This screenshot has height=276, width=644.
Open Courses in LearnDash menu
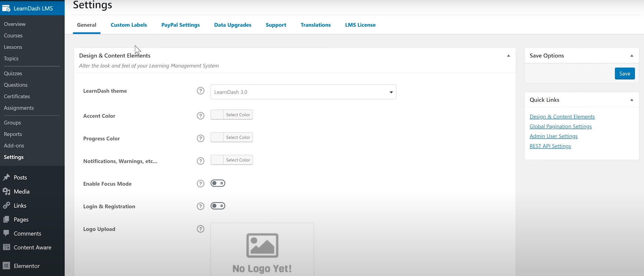(13, 35)
